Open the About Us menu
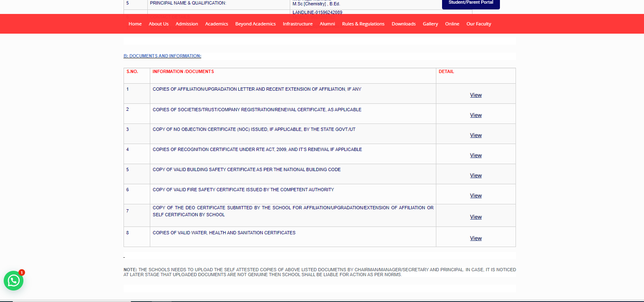Image resolution: width=644 pixels, height=302 pixels. (158, 24)
